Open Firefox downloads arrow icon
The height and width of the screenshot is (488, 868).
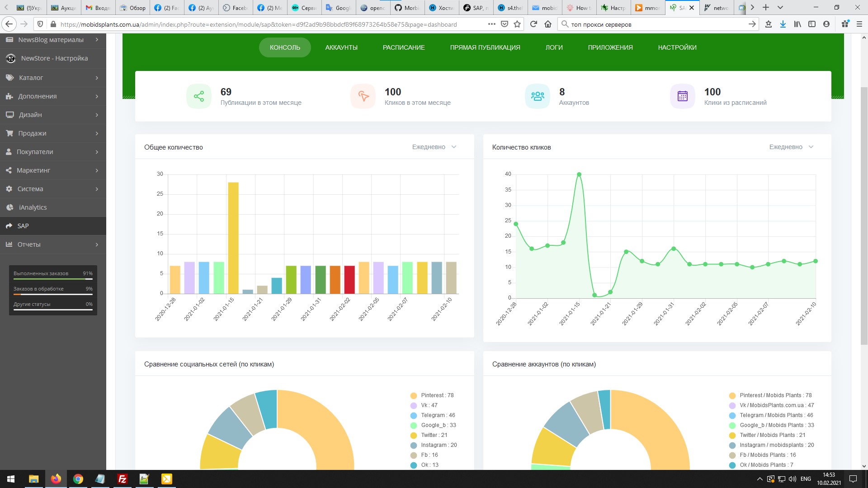tap(783, 24)
